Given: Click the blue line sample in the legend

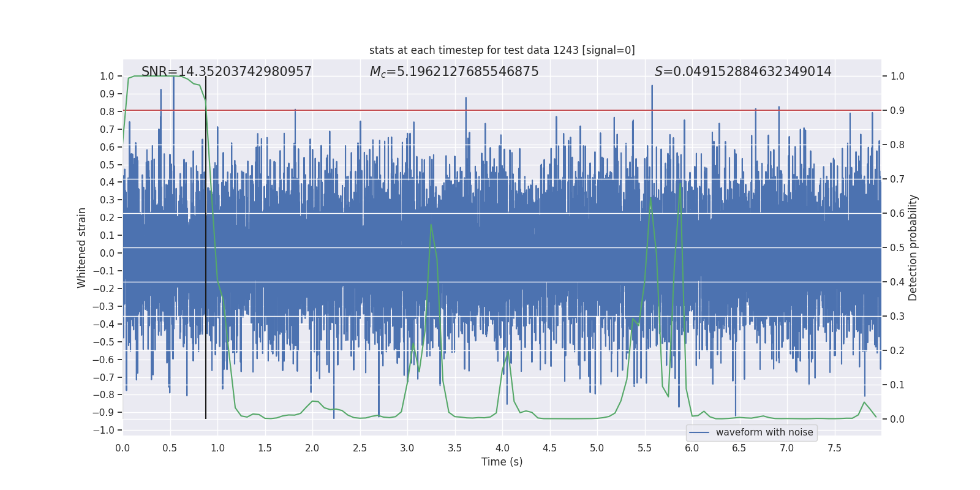Looking at the screenshot, I should [x=699, y=432].
